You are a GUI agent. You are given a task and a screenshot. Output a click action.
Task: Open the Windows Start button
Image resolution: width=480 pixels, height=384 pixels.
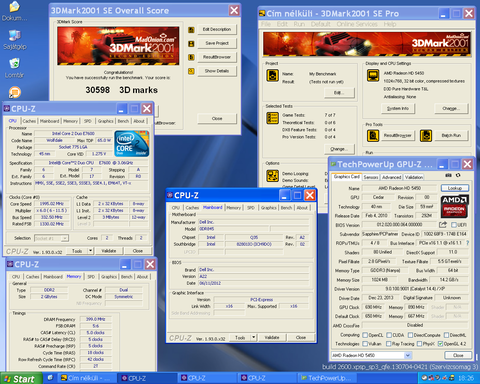pos(21,379)
